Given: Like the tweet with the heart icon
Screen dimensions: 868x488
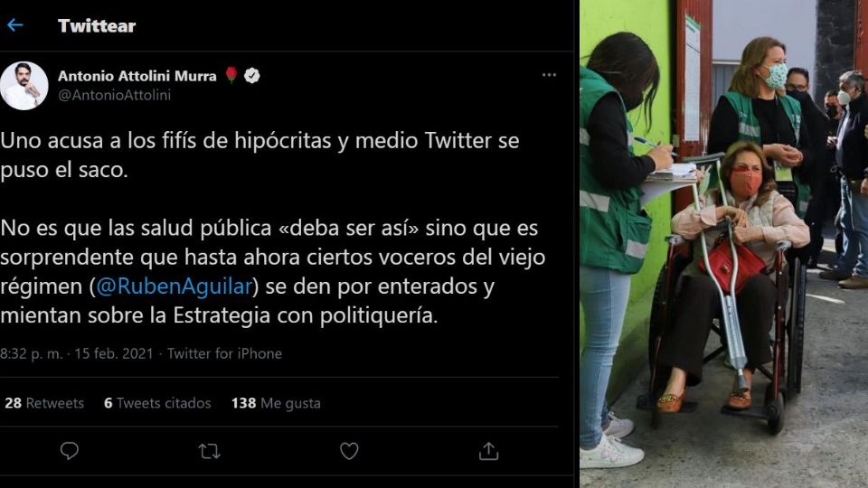Looking at the screenshot, I should tap(349, 451).
